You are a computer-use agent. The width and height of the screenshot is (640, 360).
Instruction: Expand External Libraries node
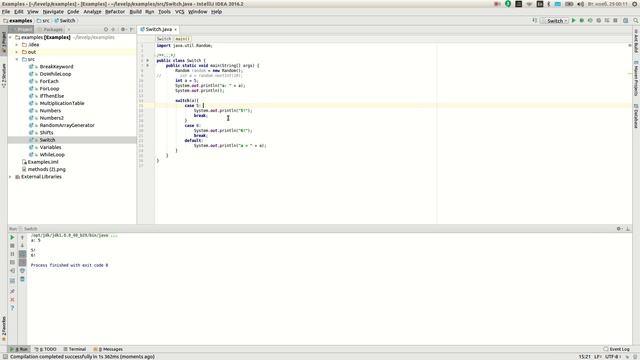[x=11, y=177]
